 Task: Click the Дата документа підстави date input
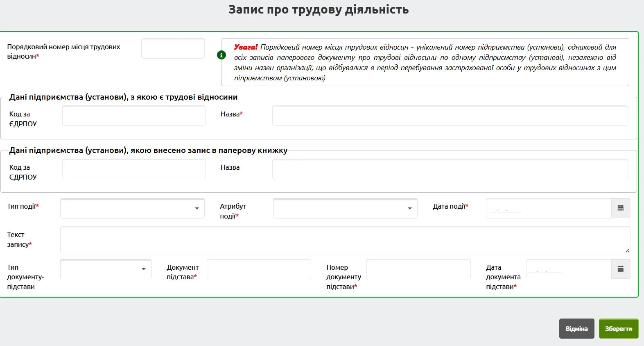click(568, 269)
